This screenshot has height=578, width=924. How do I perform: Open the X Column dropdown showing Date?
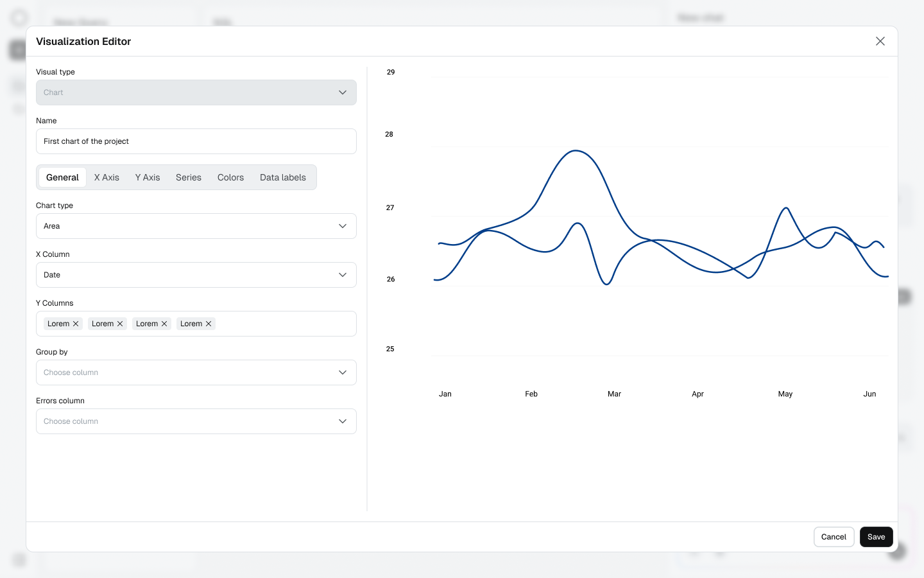click(x=196, y=275)
